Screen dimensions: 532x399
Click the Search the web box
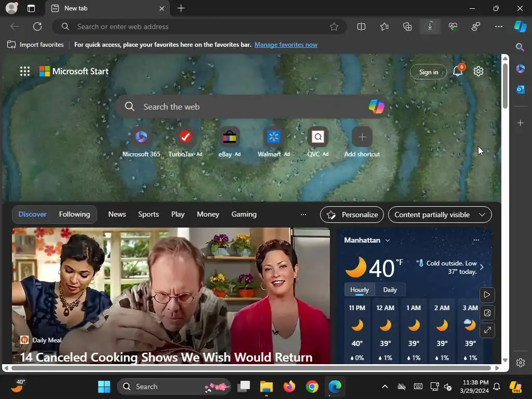coord(251,107)
